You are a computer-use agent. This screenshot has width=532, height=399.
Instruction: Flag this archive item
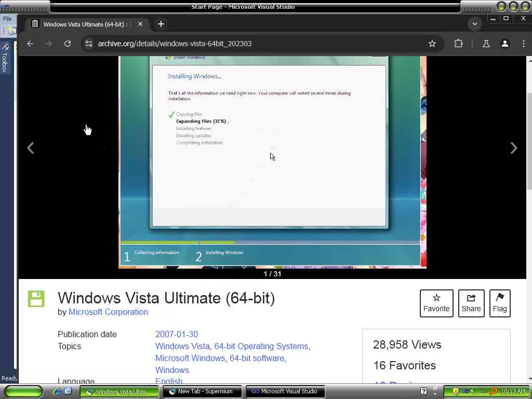coord(500,303)
